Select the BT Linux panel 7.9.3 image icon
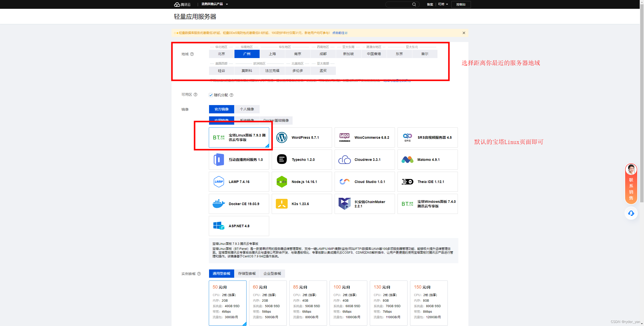 click(x=219, y=137)
